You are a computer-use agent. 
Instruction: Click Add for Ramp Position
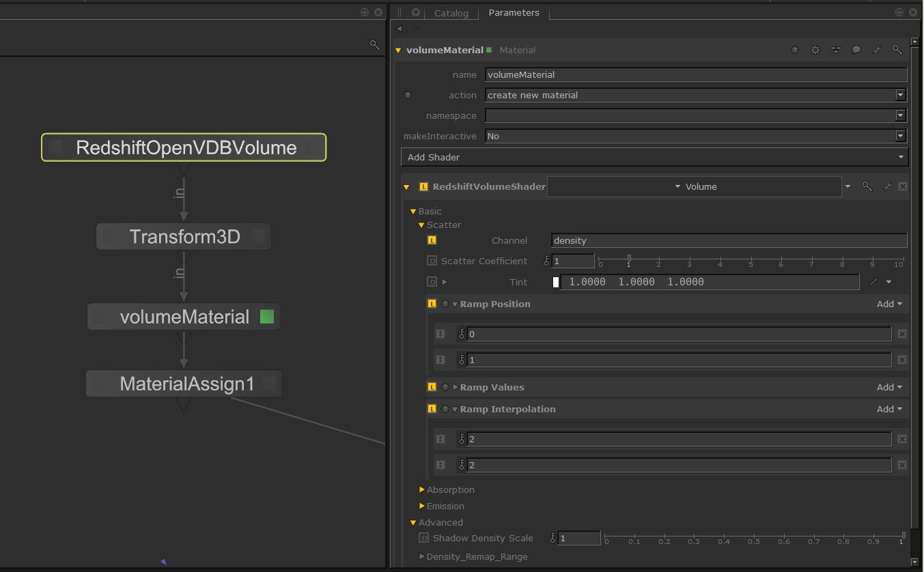889,304
